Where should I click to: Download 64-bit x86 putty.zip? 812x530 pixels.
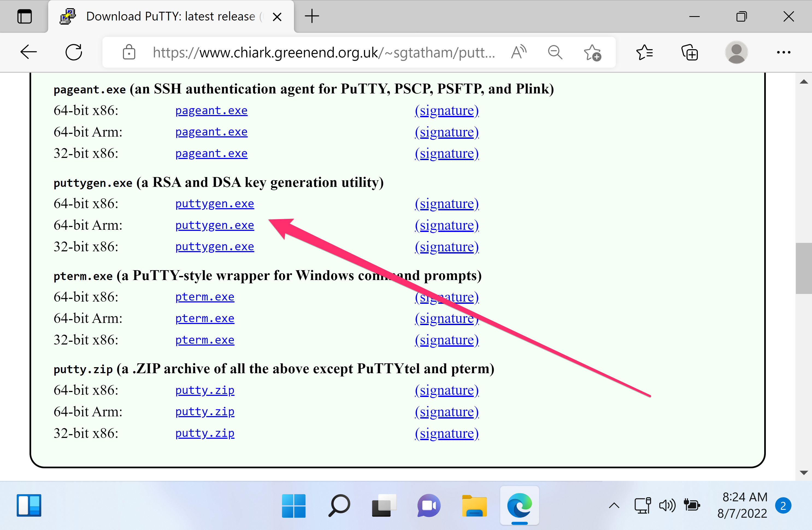click(205, 390)
